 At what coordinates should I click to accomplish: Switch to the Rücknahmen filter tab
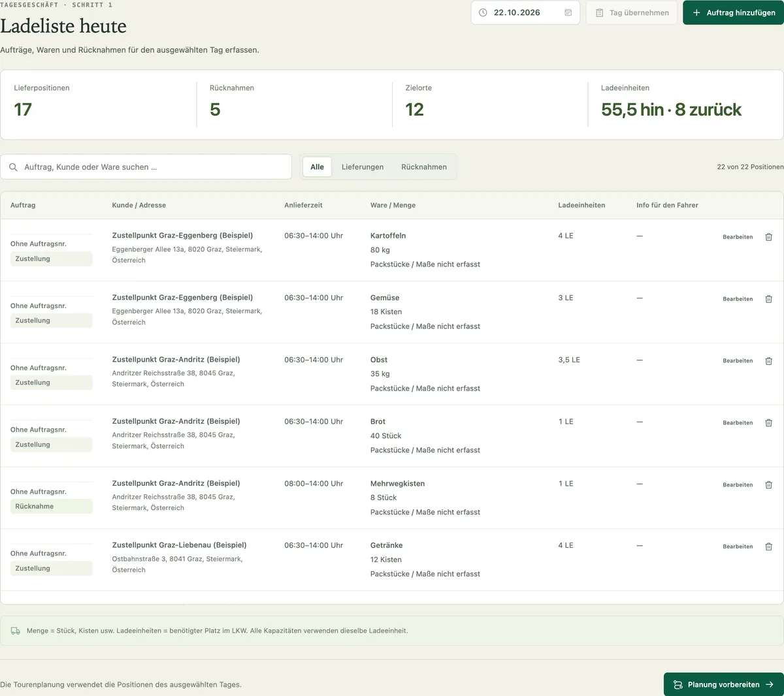pos(424,167)
